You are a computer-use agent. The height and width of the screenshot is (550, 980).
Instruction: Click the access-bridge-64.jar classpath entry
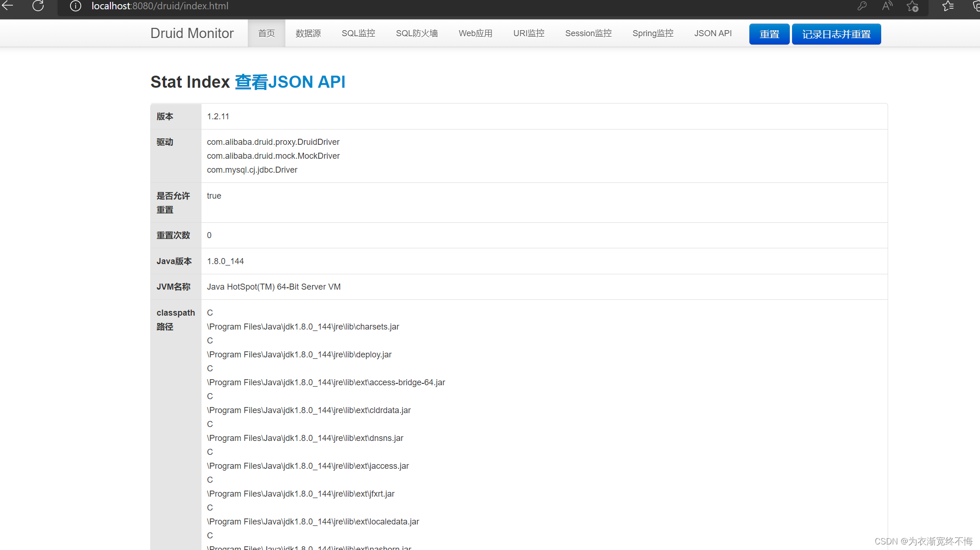coord(326,382)
